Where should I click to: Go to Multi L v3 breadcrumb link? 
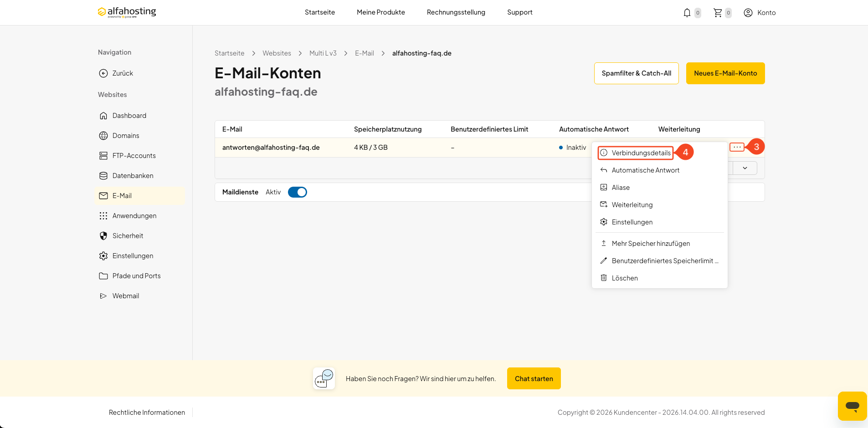323,53
